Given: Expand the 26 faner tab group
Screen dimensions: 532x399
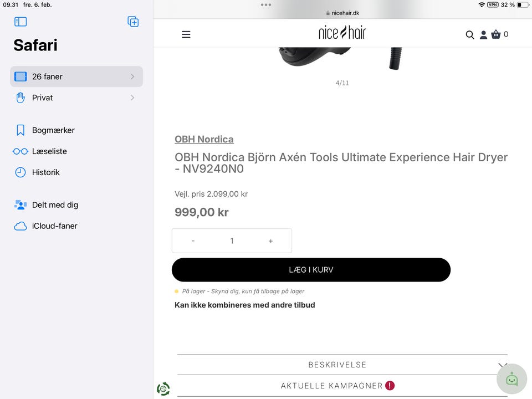Looking at the screenshot, I should click(76, 76).
